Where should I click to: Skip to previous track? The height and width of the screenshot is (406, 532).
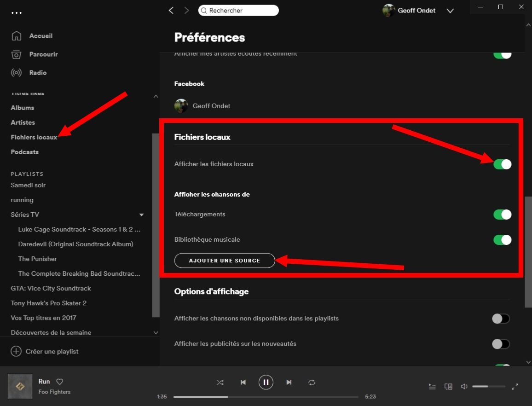point(243,383)
